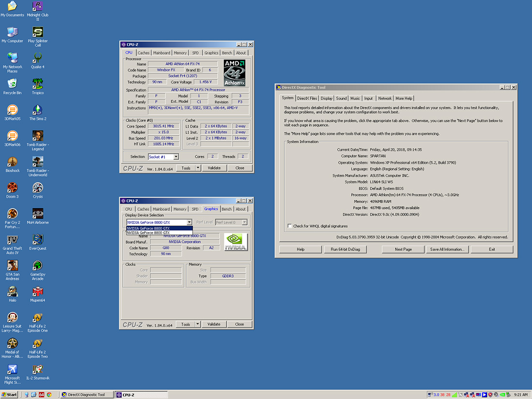Launch Play Splinter Cell desktop icon
The image size is (532, 399).
tap(38, 37)
